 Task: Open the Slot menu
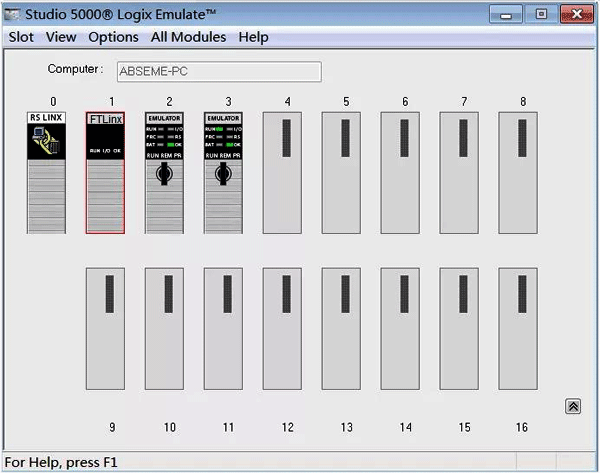click(x=21, y=37)
